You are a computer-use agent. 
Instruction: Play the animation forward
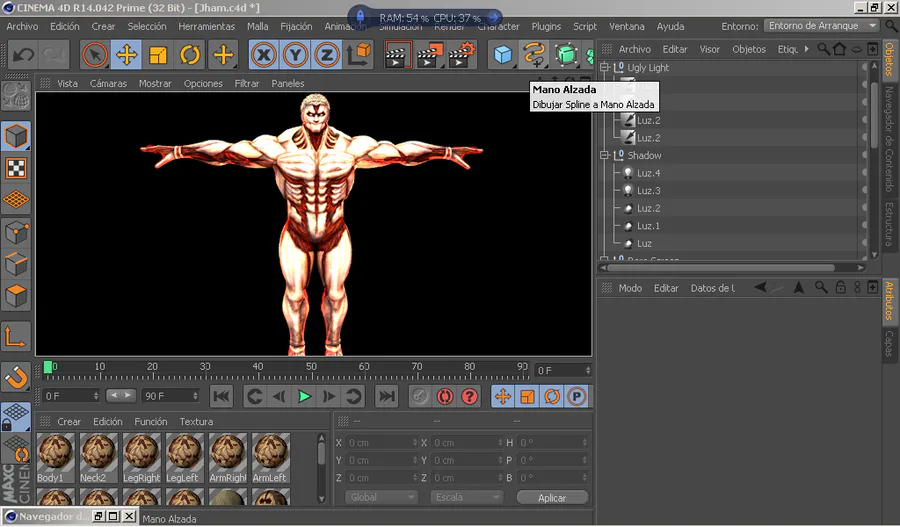304,397
